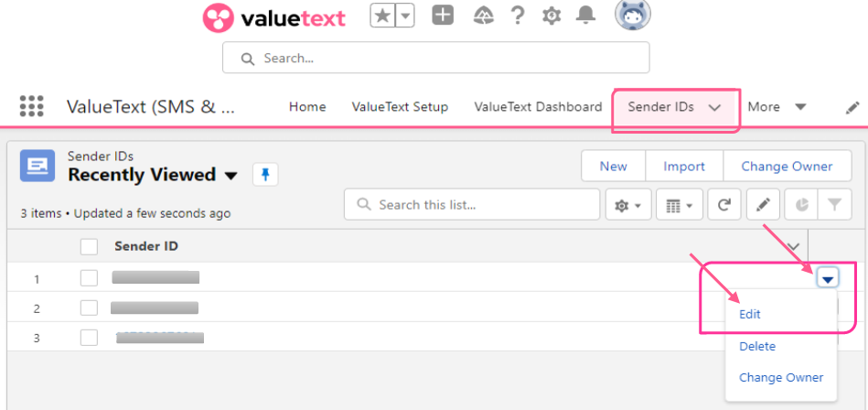Viewport: 868px width, 410px height.
Task: Click the inline edit pencil icon in list toolbar
Action: [x=763, y=206]
